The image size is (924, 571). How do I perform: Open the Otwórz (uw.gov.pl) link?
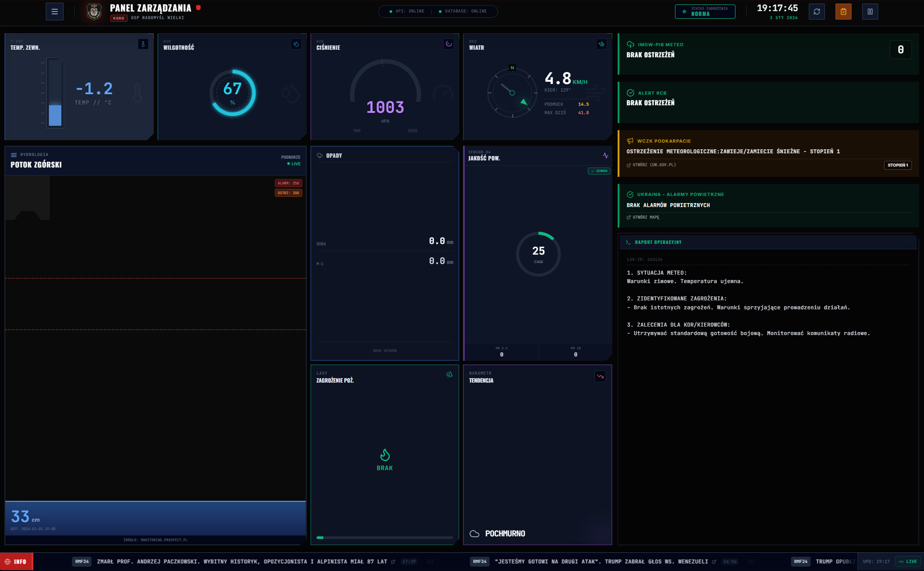[x=651, y=165]
